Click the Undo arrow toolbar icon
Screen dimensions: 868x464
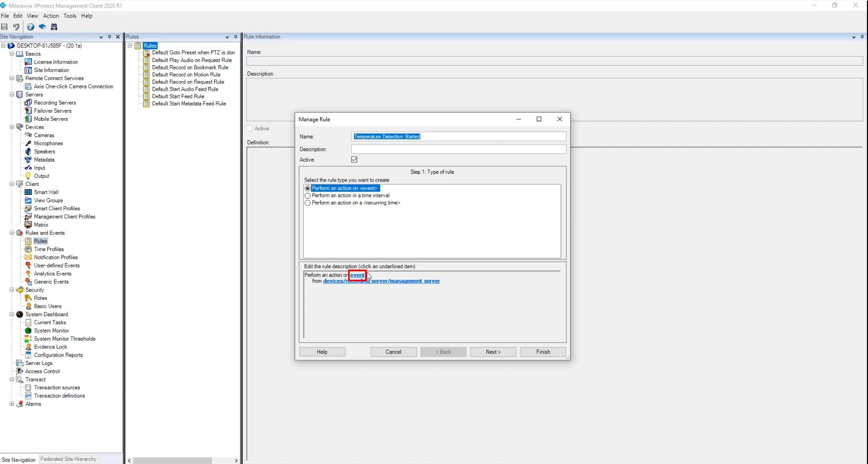pyautogui.click(x=16, y=27)
